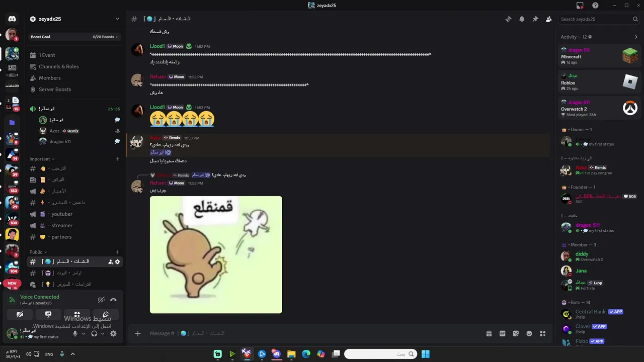Click the Windows Start button
The image size is (644, 362).
tap(426, 354)
